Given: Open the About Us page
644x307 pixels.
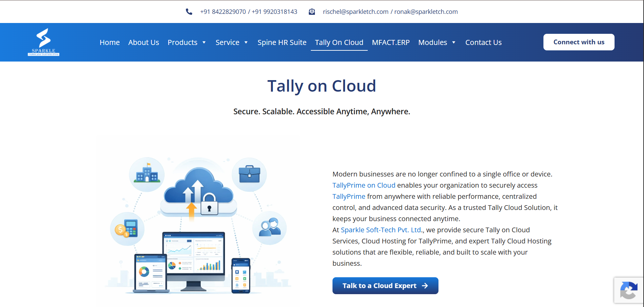Looking at the screenshot, I should [x=144, y=43].
